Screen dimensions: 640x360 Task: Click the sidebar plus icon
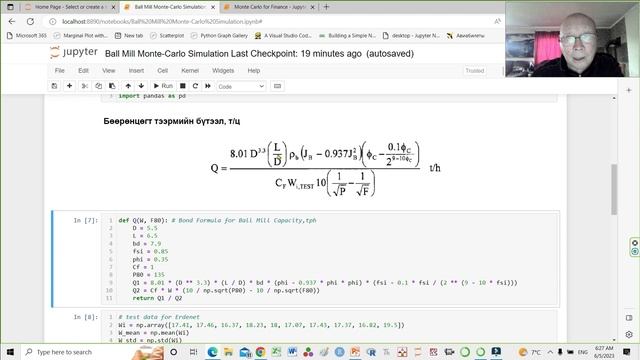click(629, 90)
